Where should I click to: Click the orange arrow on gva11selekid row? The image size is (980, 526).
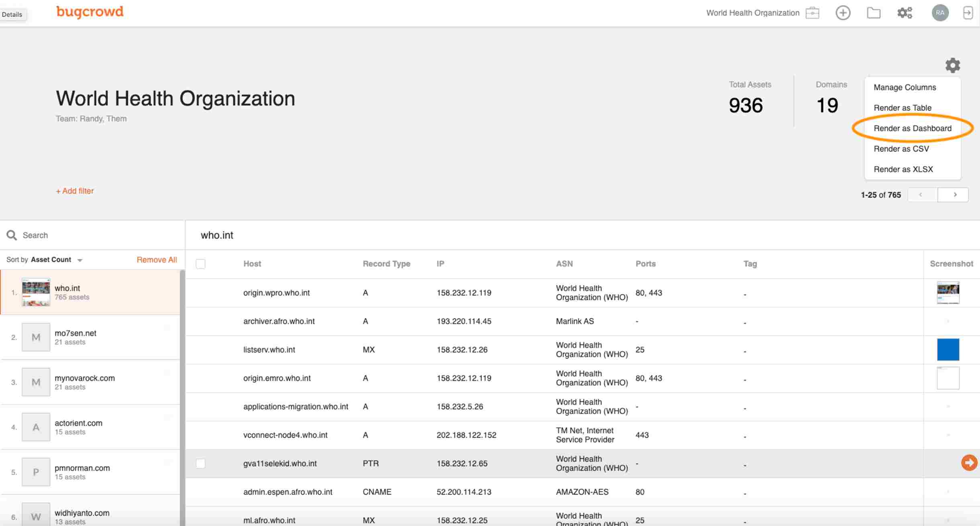point(969,463)
